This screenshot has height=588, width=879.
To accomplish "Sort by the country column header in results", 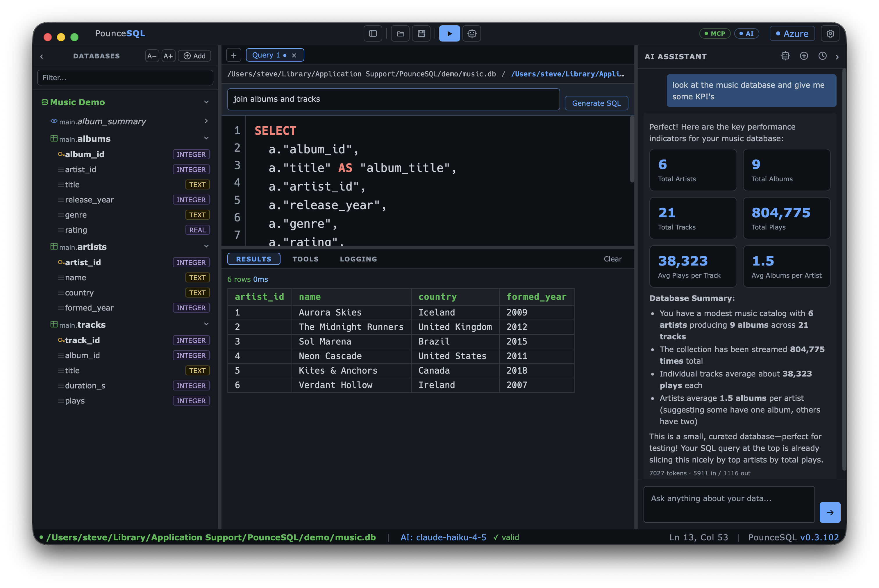I will point(455,297).
